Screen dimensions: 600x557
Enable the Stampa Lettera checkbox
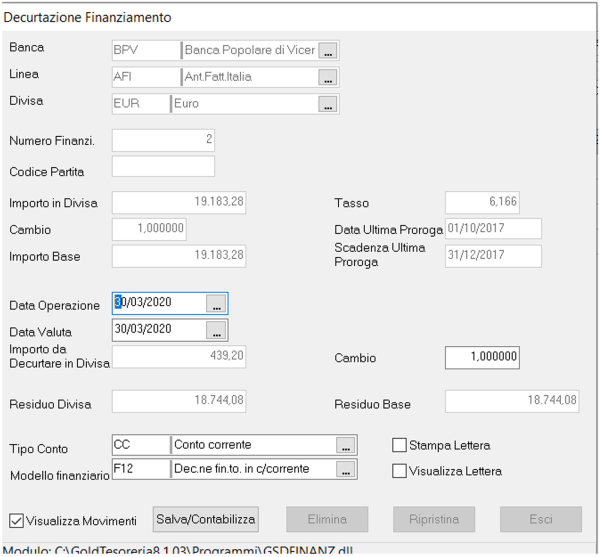point(400,445)
